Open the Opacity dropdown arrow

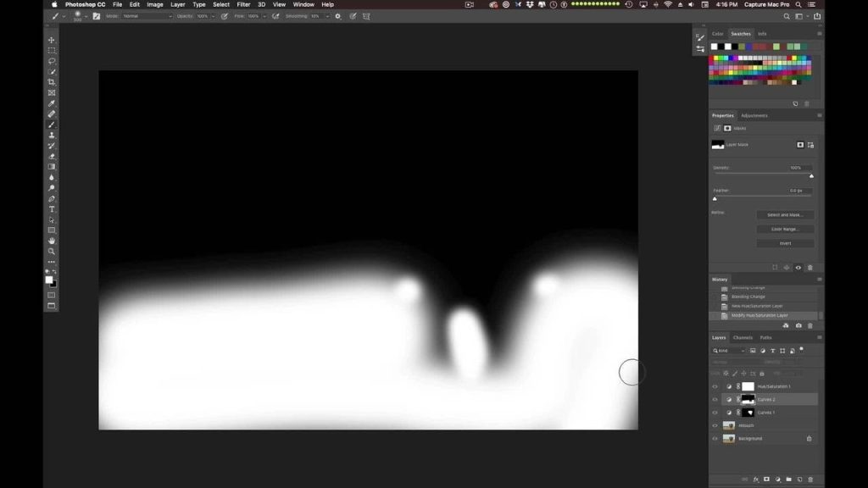(213, 16)
